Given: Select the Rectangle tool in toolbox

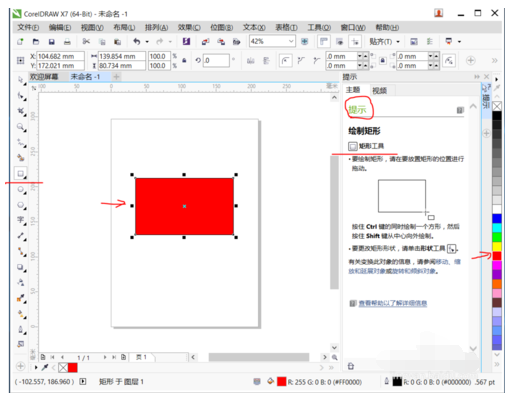Looking at the screenshot, I should coord(21,173).
